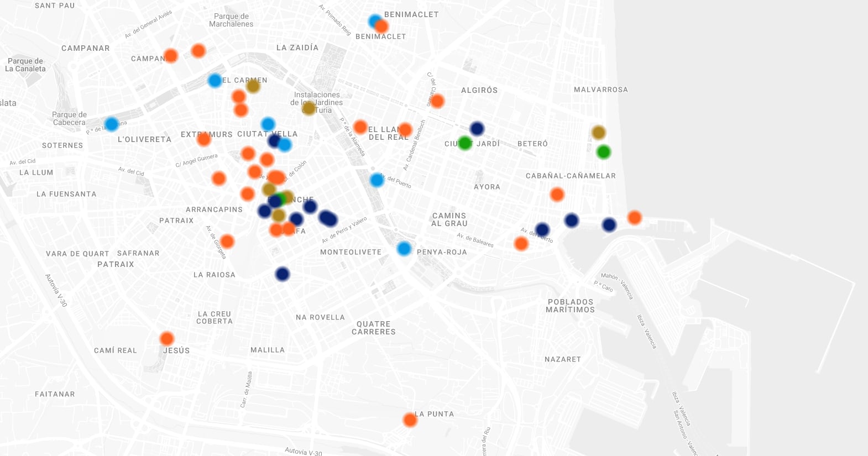Click the light blue marker on Av. del Puerto
This screenshot has width=868, height=456.
pos(377,180)
